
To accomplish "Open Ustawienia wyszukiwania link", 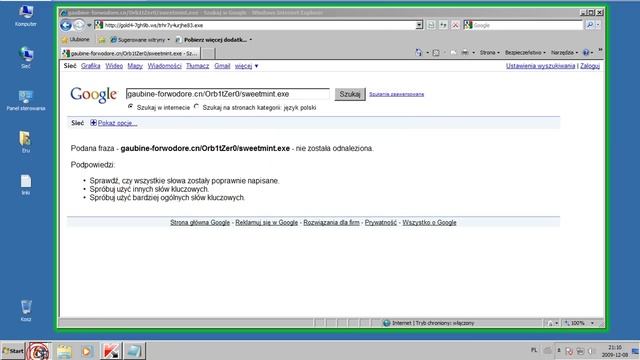I will tap(540, 66).
